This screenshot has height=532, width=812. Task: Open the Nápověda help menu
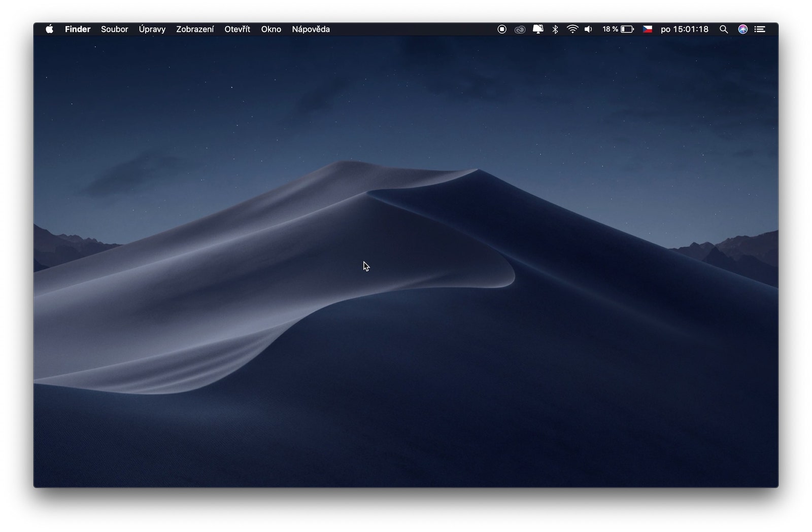point(311,29)
